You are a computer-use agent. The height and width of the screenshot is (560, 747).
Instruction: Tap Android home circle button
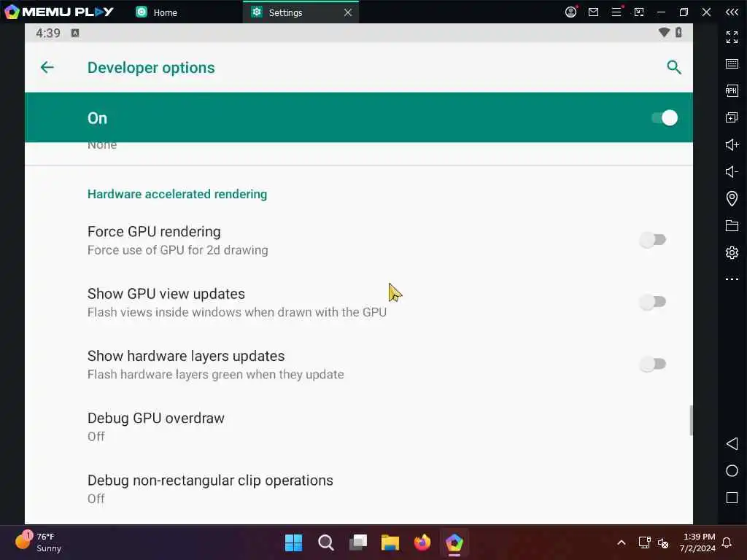tap(732, 471)
